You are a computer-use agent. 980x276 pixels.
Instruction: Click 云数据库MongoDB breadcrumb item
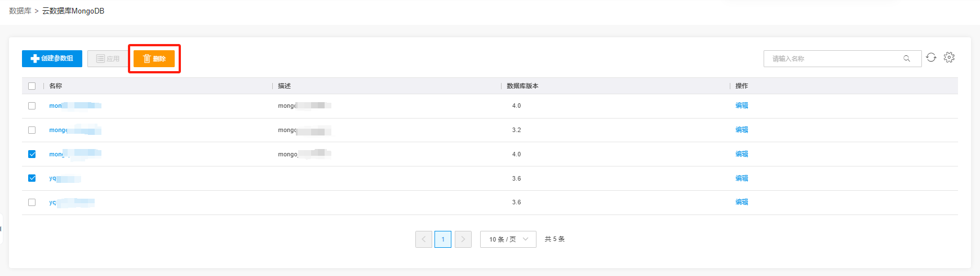pyautogui.click(x=73, y=11)
